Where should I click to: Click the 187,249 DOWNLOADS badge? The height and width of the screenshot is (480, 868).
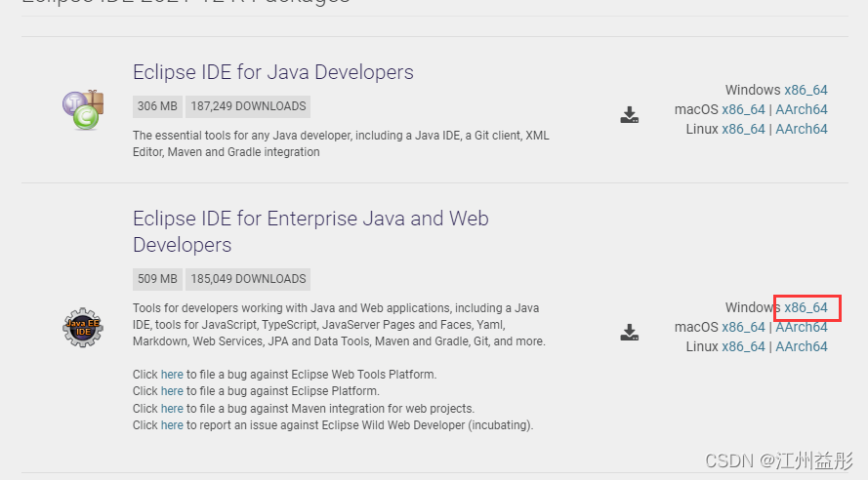click(x=248, y=106)
